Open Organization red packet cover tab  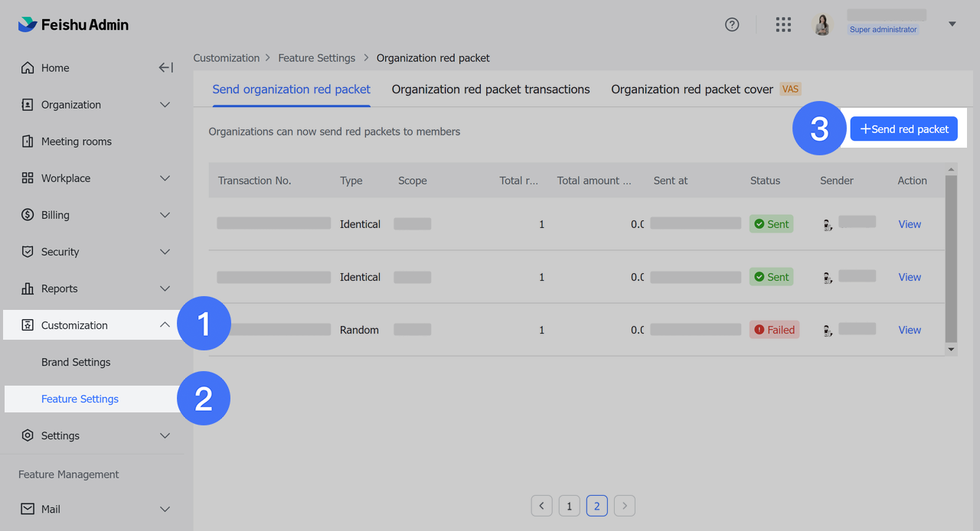point(692,90)
